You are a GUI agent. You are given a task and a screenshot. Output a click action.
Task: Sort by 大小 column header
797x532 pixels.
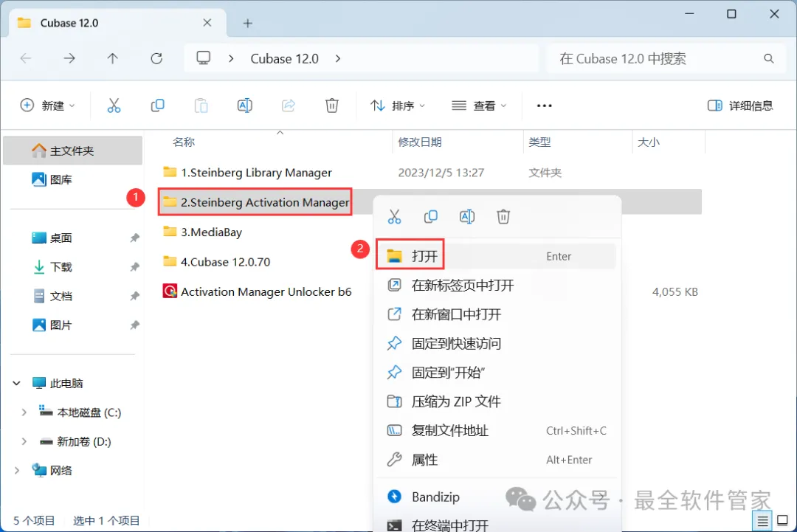[649, 142]
